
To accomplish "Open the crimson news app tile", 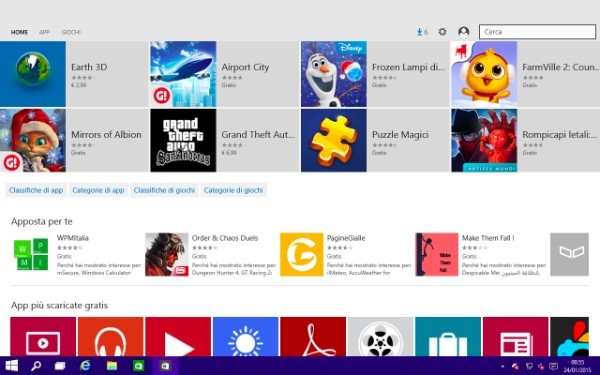I will point(515,337).
